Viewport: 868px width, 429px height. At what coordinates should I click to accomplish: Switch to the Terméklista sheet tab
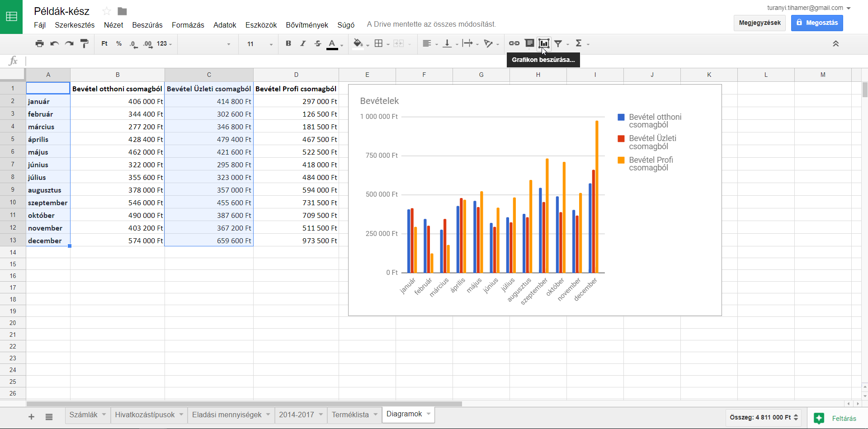coord(350,415)
